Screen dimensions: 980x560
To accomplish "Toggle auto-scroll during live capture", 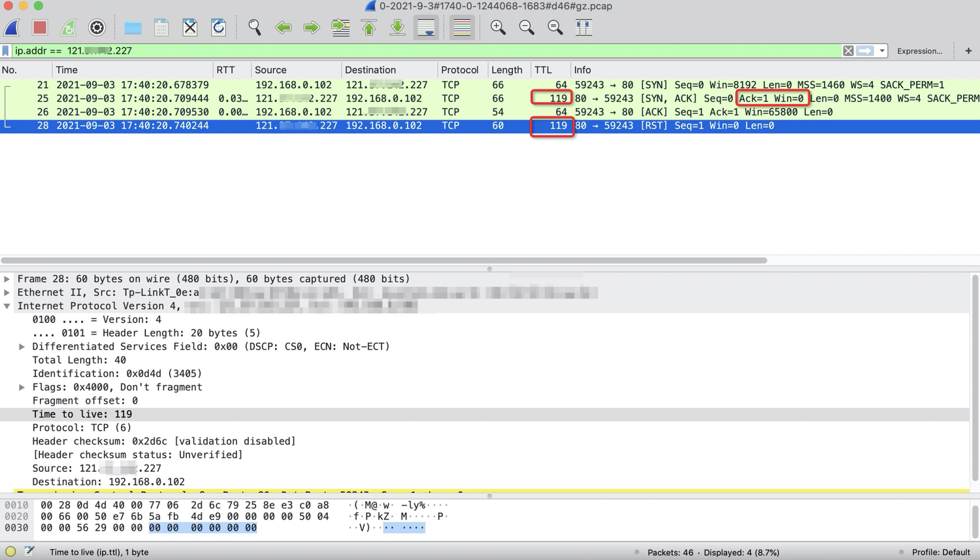I will tap(426, 27).
